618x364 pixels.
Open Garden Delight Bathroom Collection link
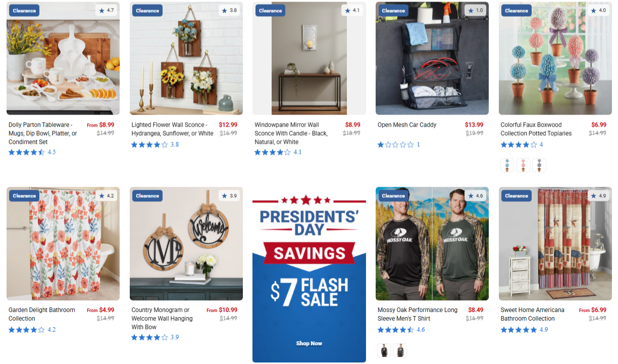click(x=42, y=314)
